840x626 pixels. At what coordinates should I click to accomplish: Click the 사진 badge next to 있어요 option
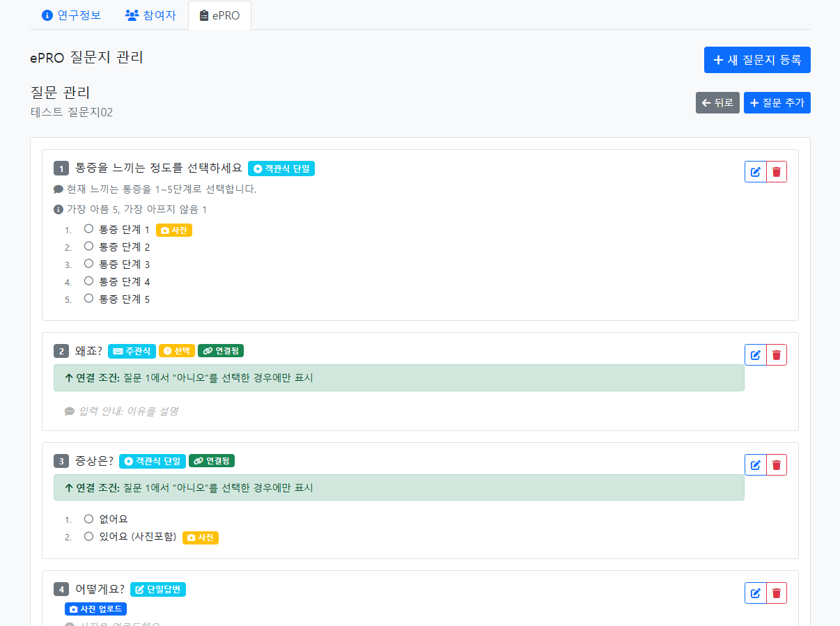[200, 538]
